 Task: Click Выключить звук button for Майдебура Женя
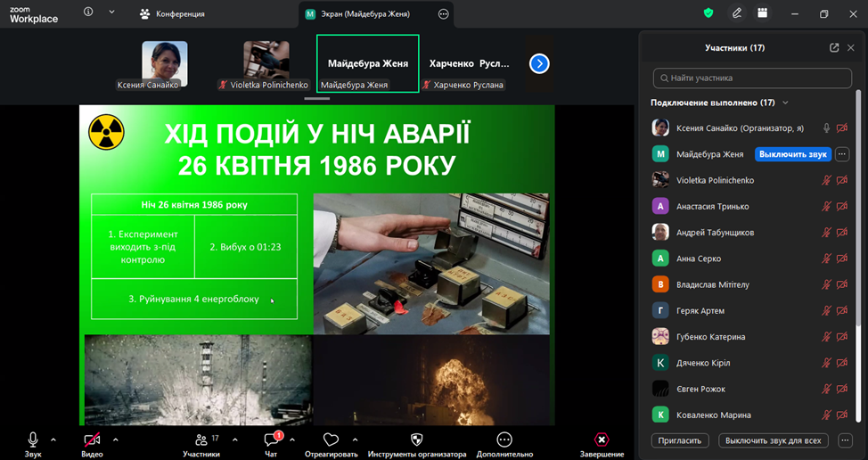pos(792,154)
